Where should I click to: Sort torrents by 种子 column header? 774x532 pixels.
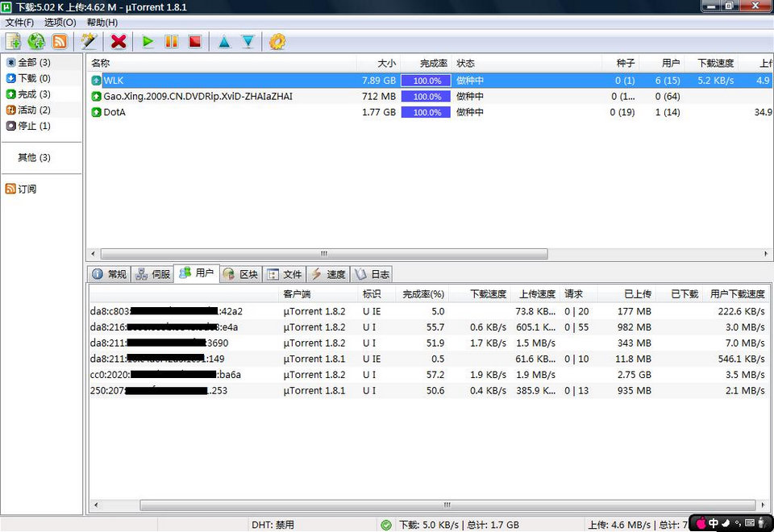621,63
